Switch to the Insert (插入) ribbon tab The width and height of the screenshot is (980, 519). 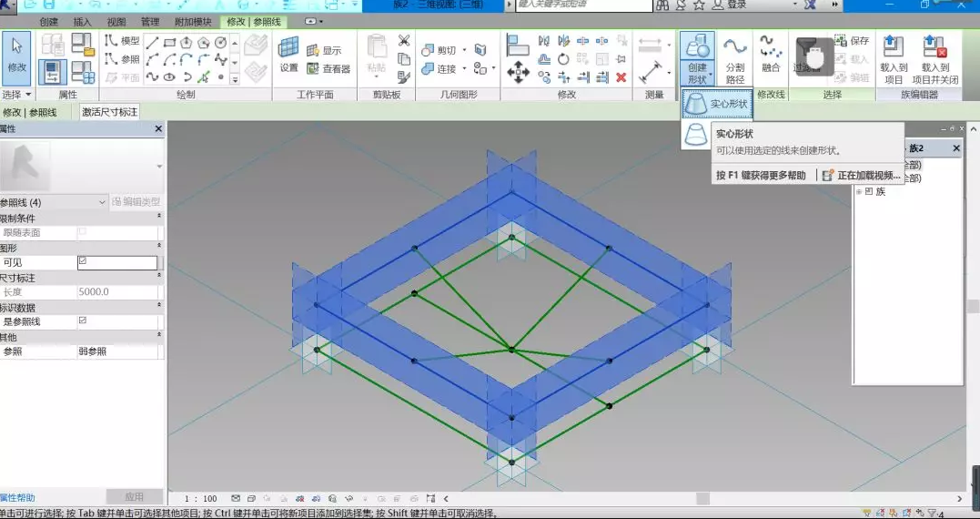(x=82, y=21)
